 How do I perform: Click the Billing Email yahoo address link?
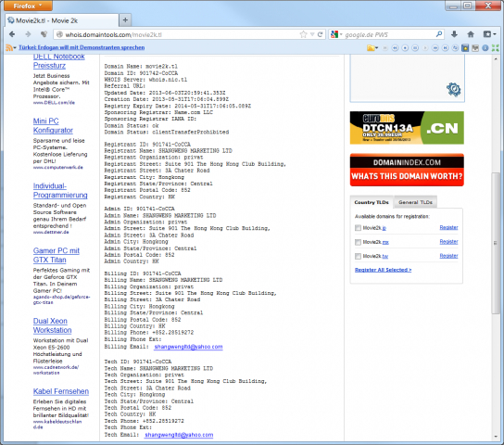[x=188, y=347]
